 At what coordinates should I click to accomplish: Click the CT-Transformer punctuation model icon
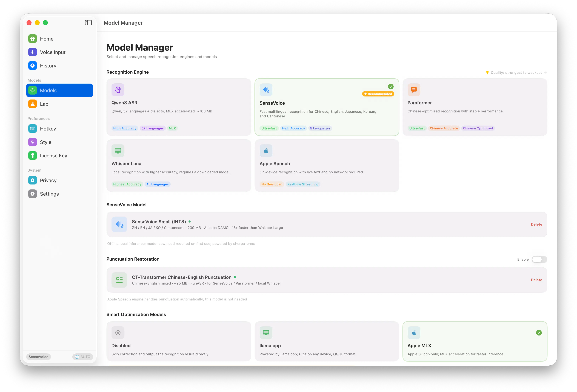pos(119,280)
